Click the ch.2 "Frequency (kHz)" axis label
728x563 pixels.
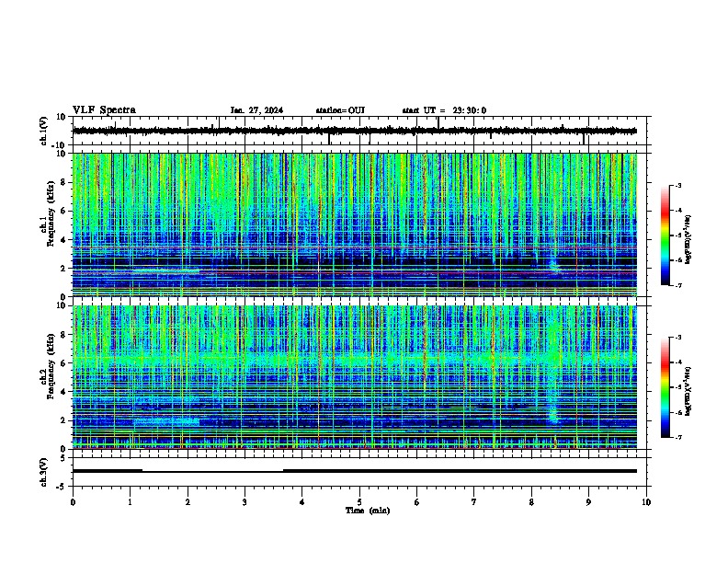point(51,366)
